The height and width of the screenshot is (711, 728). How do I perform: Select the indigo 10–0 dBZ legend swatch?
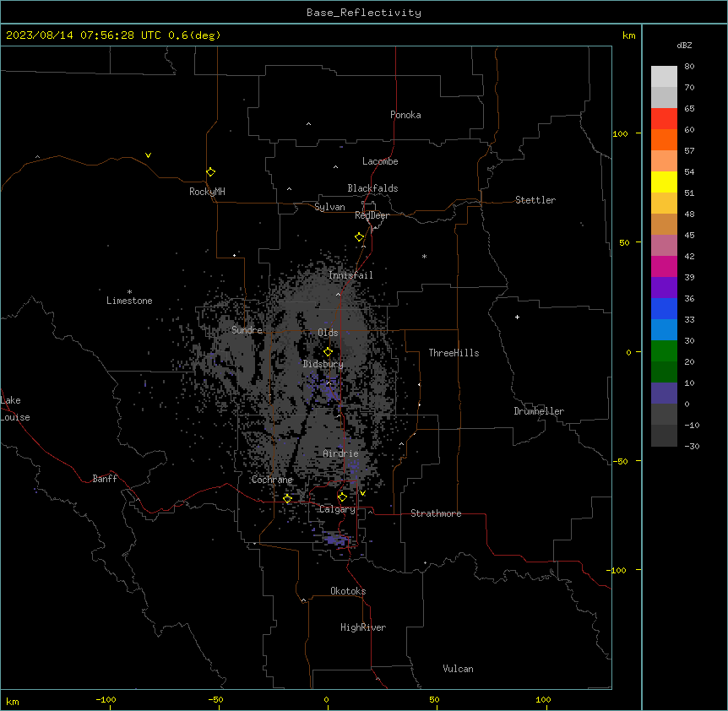(x=664, y=393)
